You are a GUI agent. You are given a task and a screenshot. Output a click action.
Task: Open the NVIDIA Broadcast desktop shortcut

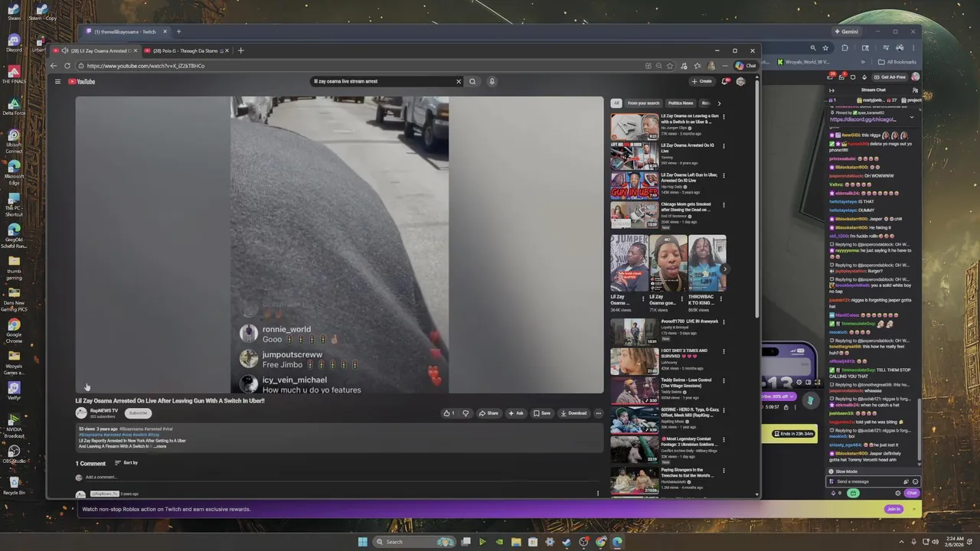(x=14, y=425)
